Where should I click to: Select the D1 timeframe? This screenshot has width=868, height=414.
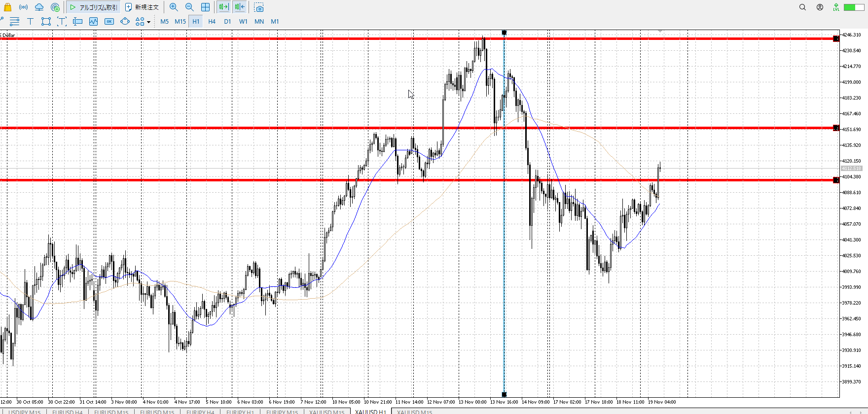click(x=227, y=21)
